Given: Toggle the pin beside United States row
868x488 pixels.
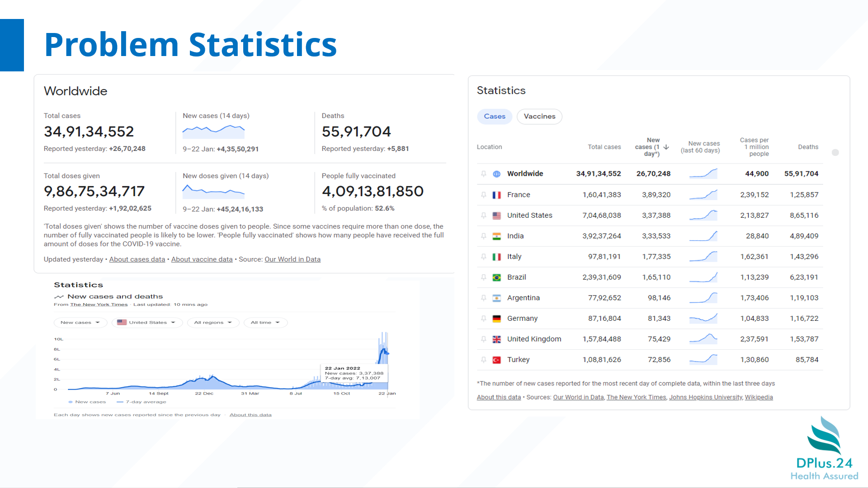Looking at the screenshot, I should (483, 216).
